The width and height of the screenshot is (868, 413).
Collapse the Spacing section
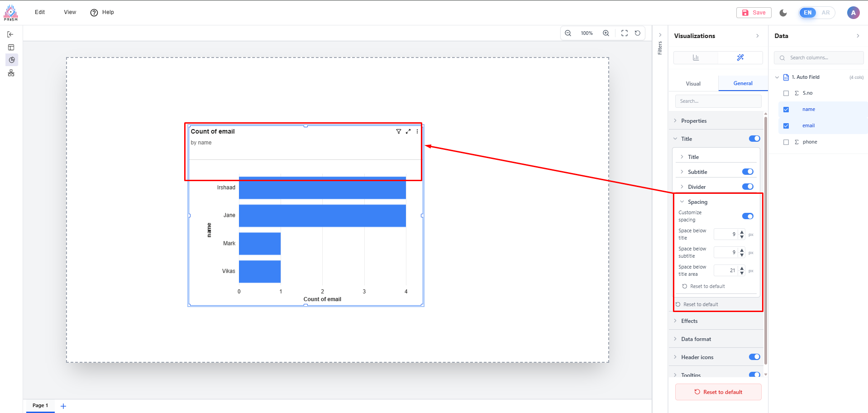tap(697, 202)
